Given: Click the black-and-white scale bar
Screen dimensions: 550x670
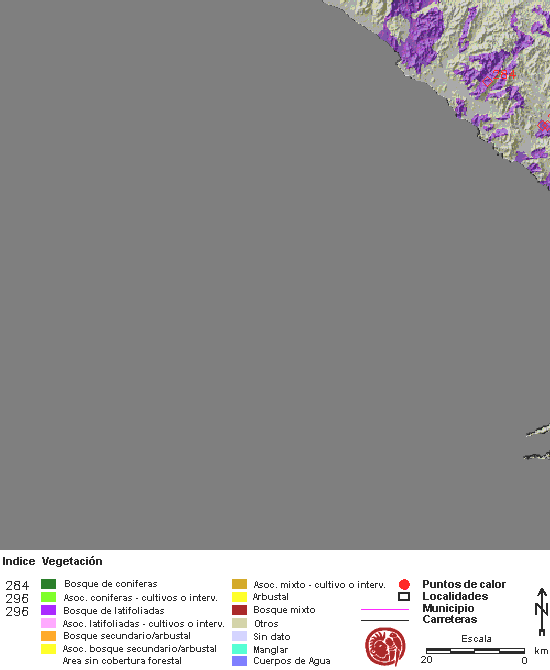Looking at the screenshot, I should [x=475, y=651].
